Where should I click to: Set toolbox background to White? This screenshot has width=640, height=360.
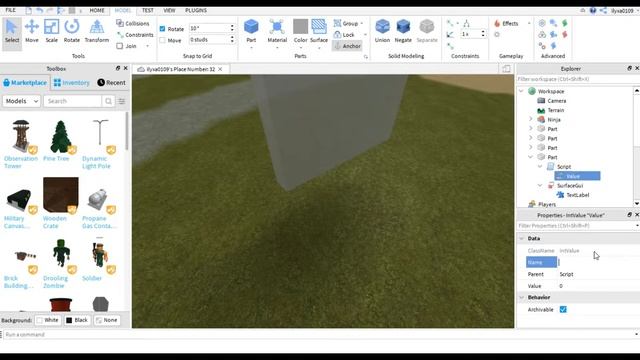point(48,320)
